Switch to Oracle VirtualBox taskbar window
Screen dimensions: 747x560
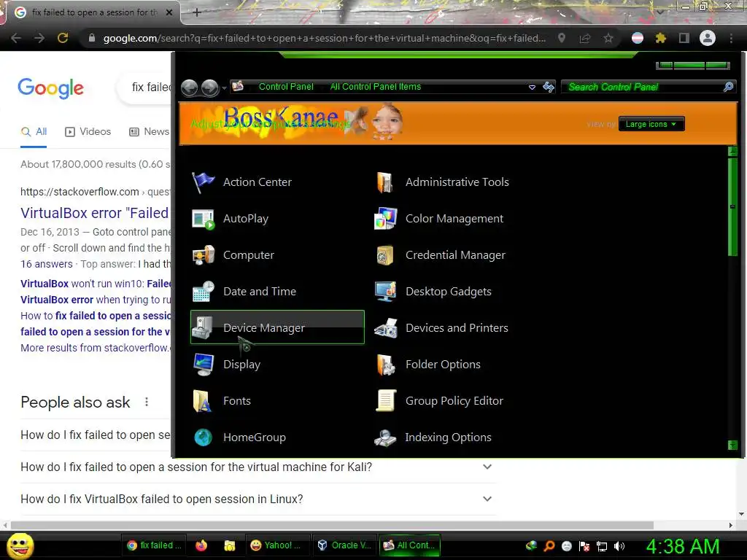[x=344, y=545]
